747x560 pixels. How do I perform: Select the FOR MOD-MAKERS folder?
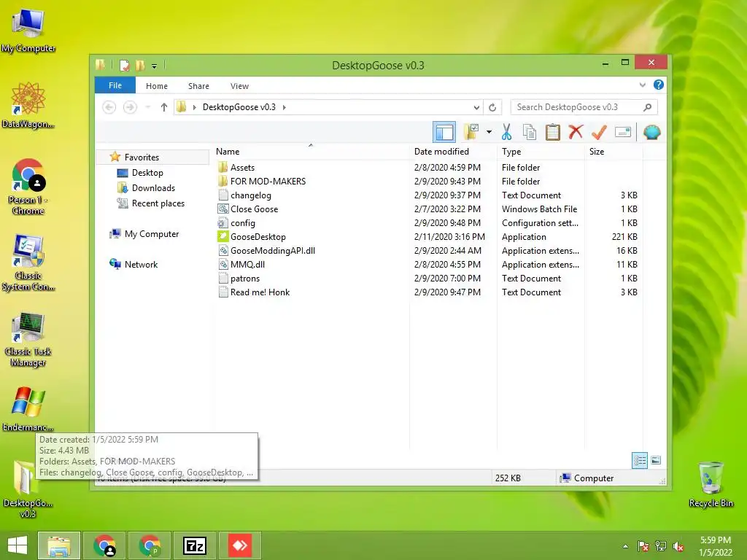[x=268, y=182]
